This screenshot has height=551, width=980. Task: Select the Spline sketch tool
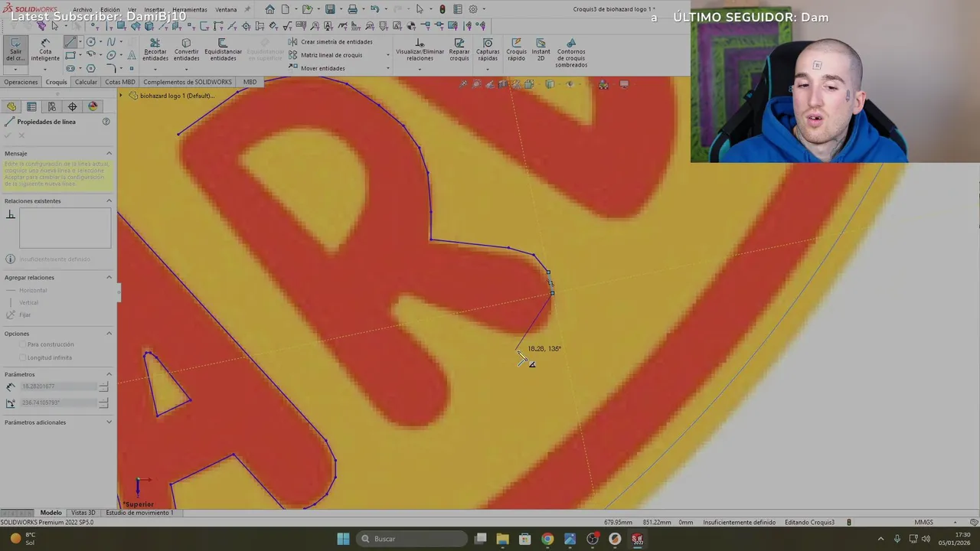(111, 42)
